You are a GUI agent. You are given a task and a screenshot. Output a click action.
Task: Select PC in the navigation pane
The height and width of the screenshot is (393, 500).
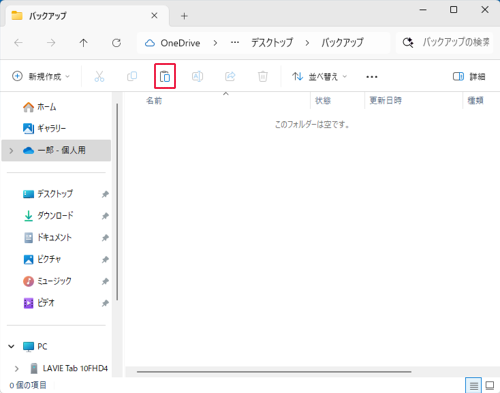coord(35,346)
